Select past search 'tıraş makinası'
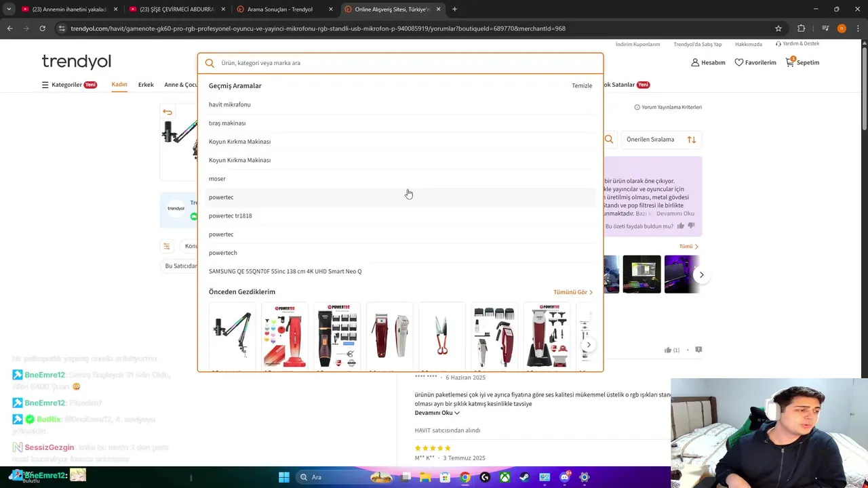Image resolution: width=868 pixels, height=488 pixels. tap(400, 123)
